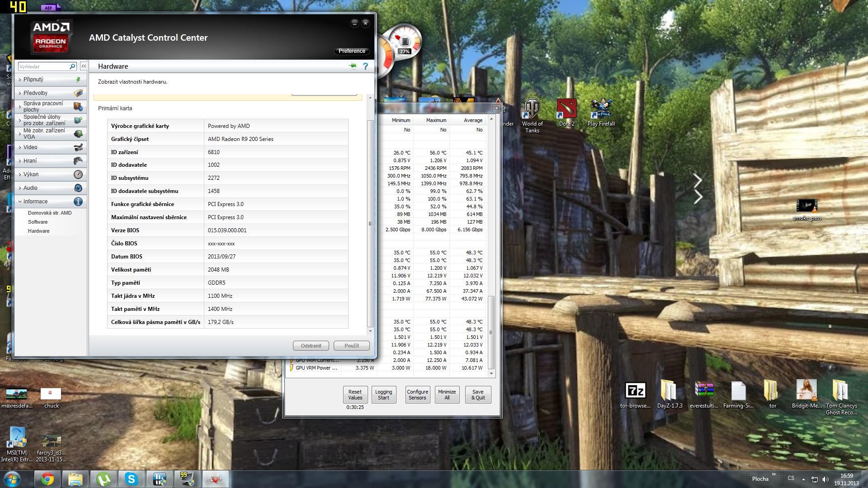Open the smoke_pass video file on desktop
868x488 pixels.
807,210
